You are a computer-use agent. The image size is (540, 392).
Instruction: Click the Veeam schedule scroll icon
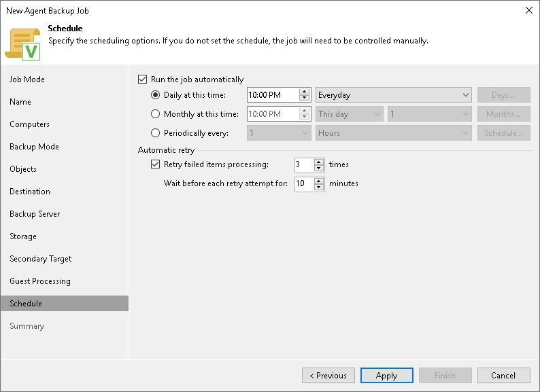click(22, 44)
